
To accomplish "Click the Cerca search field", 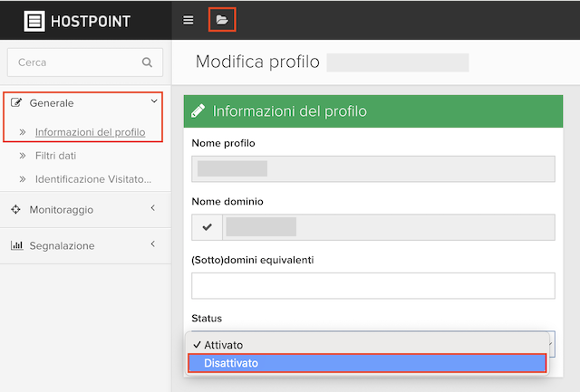I will click(85, 62).
